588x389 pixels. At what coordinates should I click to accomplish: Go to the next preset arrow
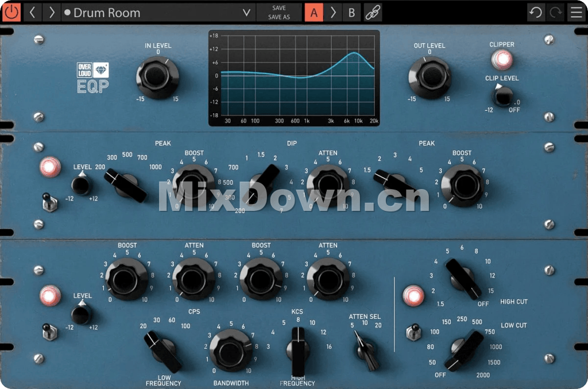(x=51, y=13)
